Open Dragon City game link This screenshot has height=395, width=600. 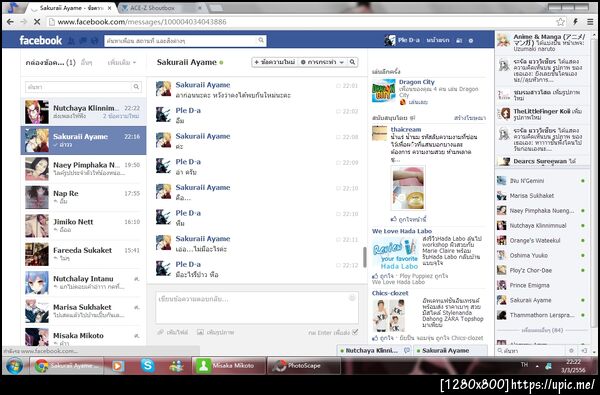pyautogui.click(x=417, y=82)
